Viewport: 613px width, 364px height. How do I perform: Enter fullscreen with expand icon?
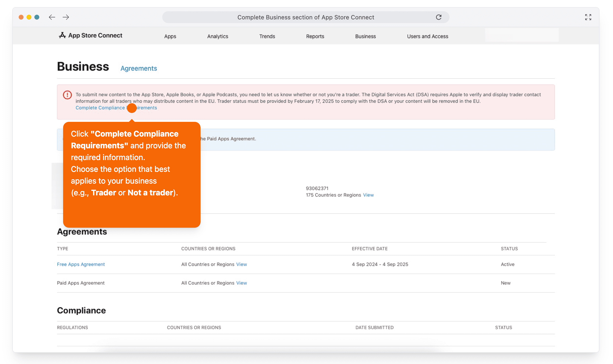click(x=588, y=17)
